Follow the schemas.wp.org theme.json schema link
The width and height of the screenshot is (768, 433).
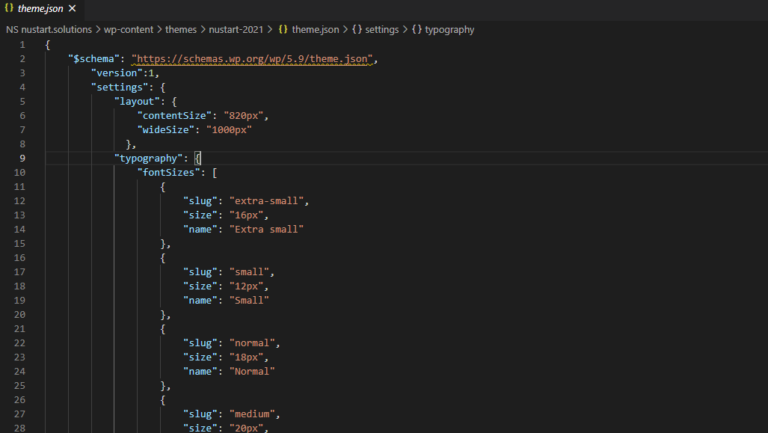252,59
